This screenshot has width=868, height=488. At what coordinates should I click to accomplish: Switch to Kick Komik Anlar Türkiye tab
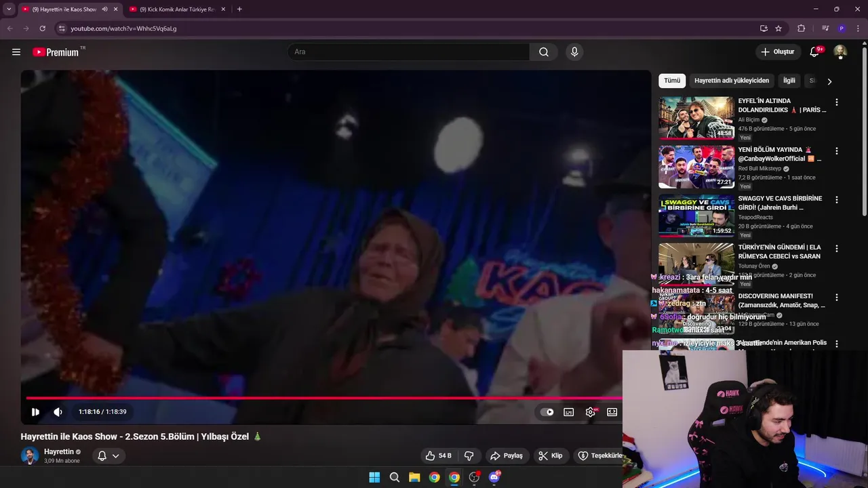(x=178, y=9)
